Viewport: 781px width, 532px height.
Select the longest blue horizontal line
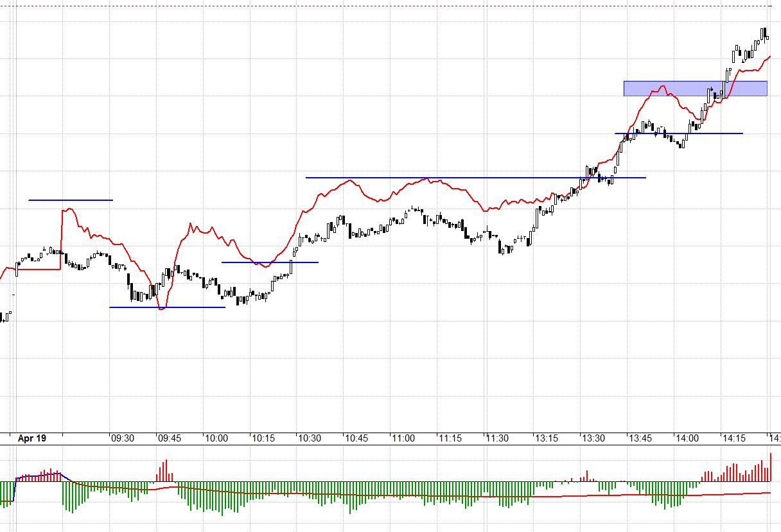[x=475, y=177]
